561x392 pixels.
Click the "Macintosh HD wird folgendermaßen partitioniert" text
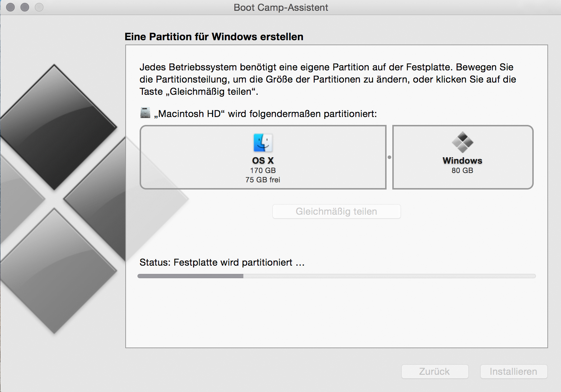266,114
